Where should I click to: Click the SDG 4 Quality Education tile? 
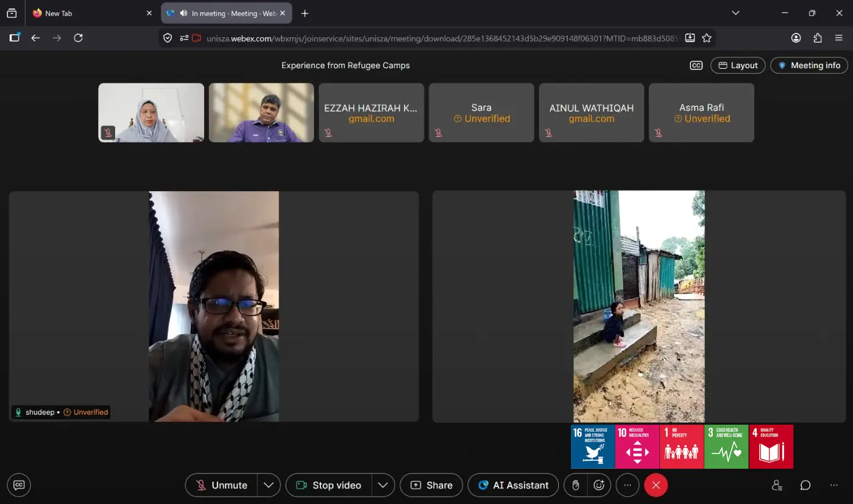click(771, 447)
